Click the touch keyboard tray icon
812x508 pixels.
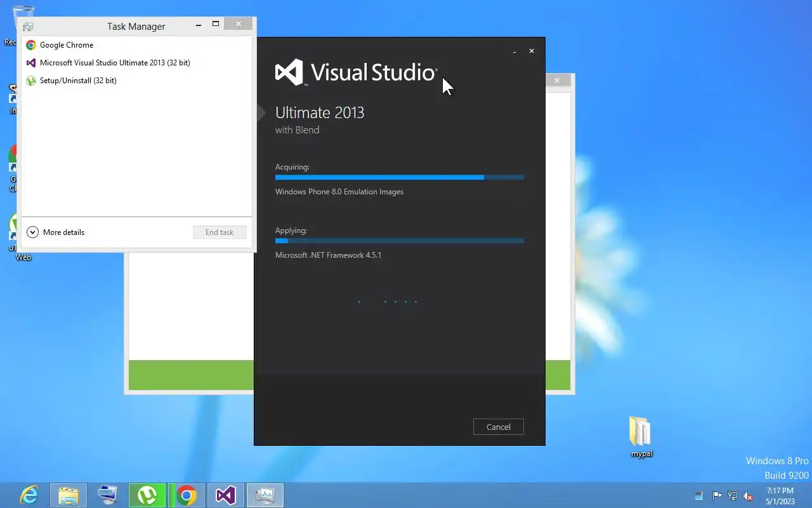[x=698, y=496]
